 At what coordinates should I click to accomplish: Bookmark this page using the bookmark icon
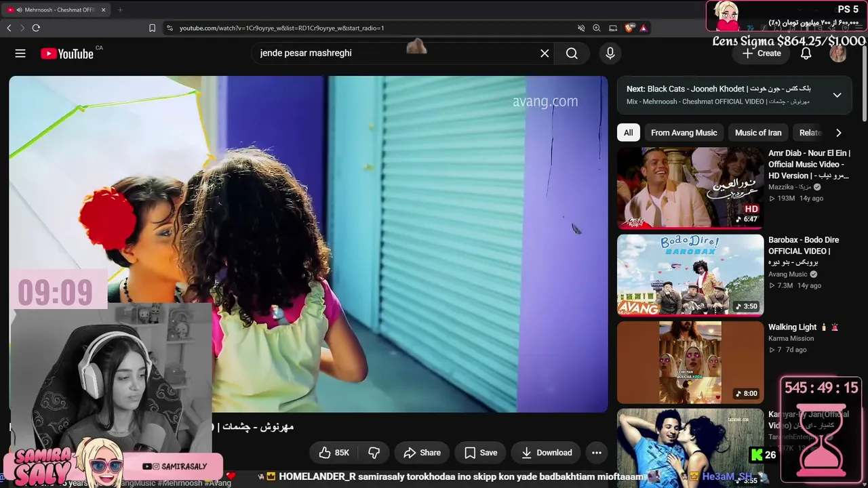152,28
